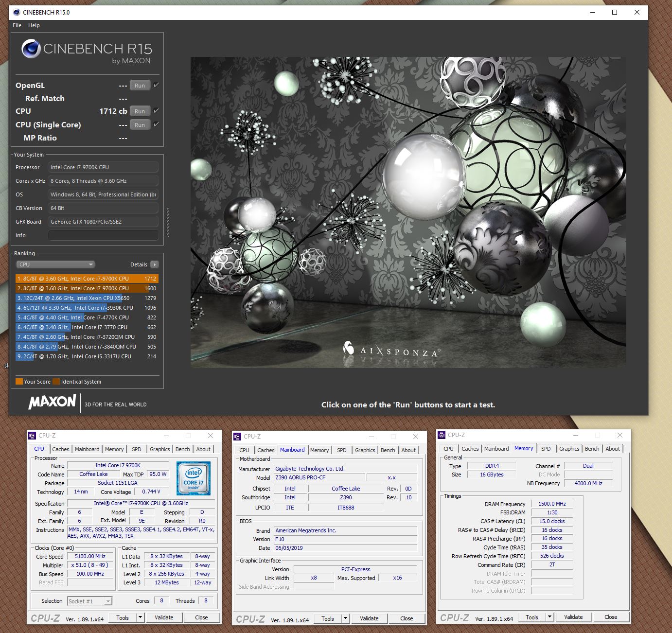Click Validate in CPU-Z Mainboard window
The height and width of the screenshot is (633, 672).
[x=369, y=618]
